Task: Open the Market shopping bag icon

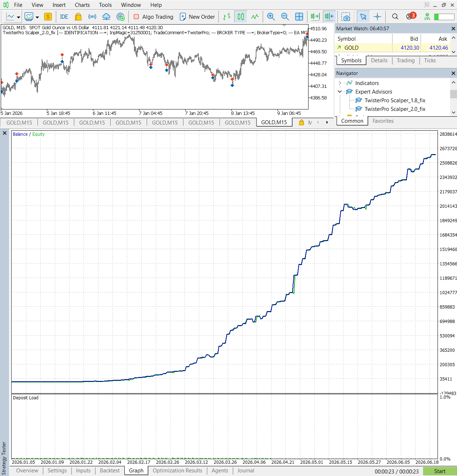Action: [x=78, y=17]
